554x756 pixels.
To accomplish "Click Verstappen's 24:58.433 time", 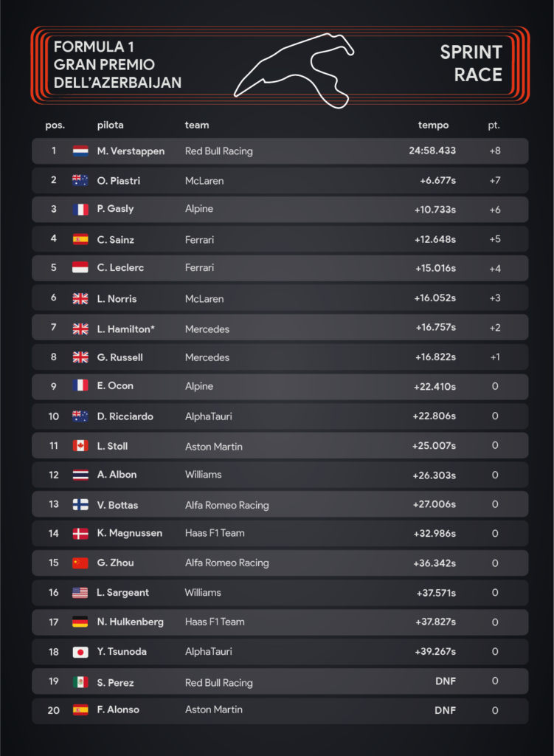I will click(432, 151).
